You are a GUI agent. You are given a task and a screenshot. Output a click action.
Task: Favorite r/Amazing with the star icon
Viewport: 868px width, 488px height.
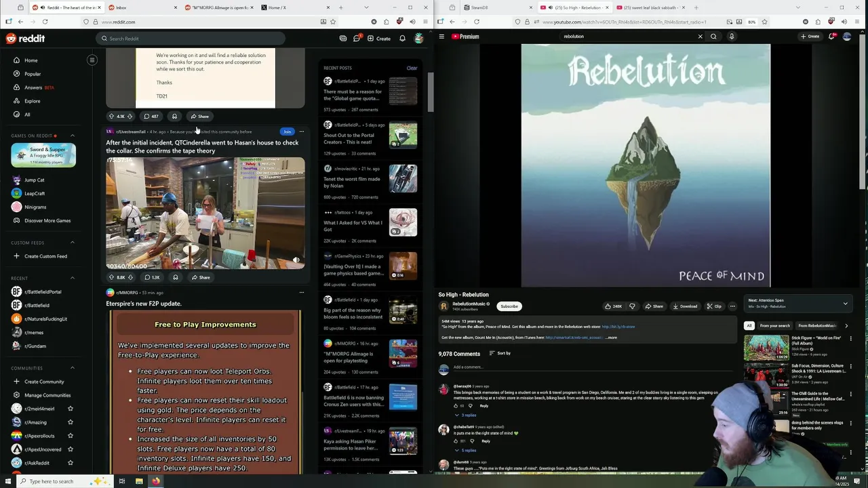tap(71, 422)
